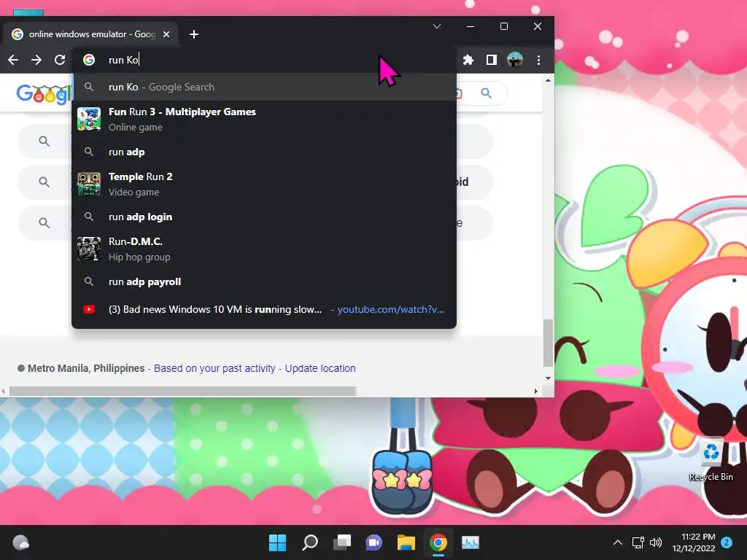Choose 'Fun Run 3 - Multiplayer Games' suggestion
This screenshot has width=747, height=560.
pyautogui.click(x=264, y=119)
